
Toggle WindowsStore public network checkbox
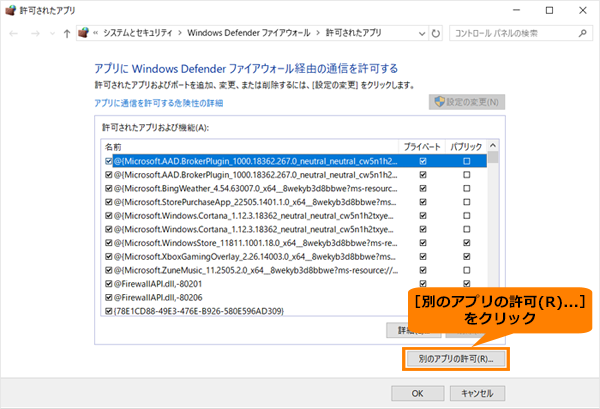466,243
